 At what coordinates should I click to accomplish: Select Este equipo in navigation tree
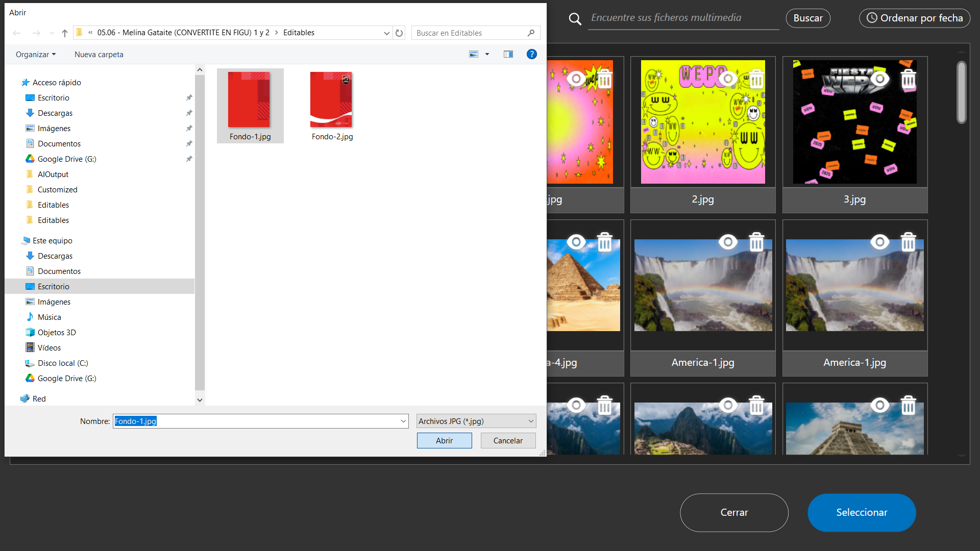click(52, 241)
